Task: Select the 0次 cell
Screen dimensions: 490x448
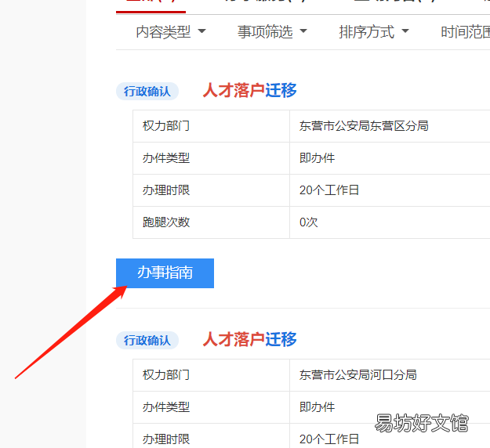Action: pos(390,222)
